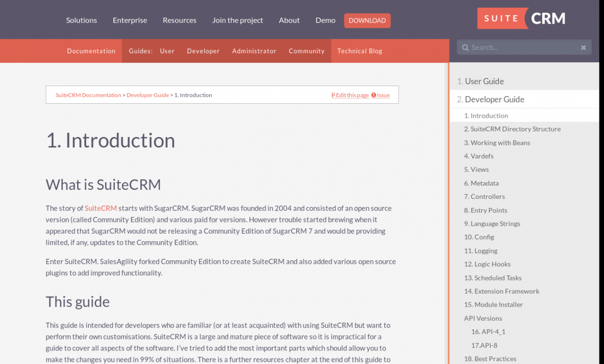Click the Edit this page link

[352, 95]
